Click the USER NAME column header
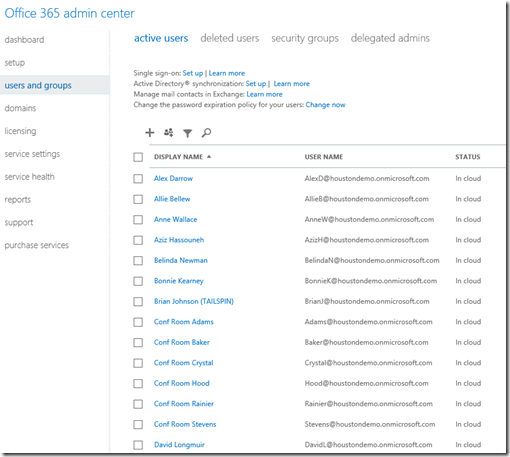Viewport: 510px width, 457px height. [324, 157]
